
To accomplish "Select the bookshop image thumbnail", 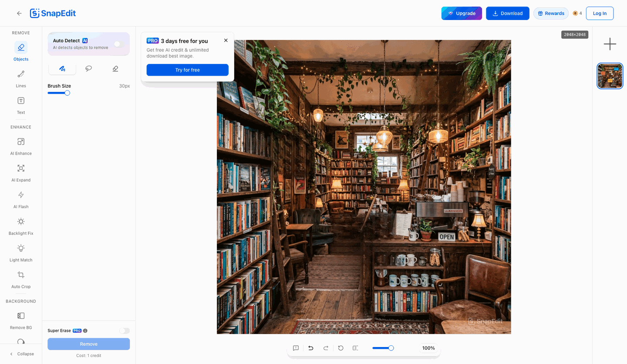I will pos(610,76).
